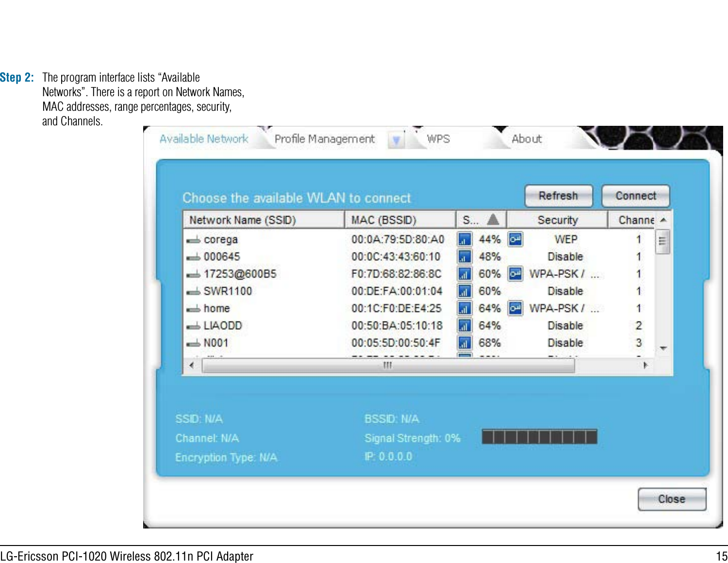Click the Close button
The width and height of the screenshot is (728, 563).
(672, 499)
